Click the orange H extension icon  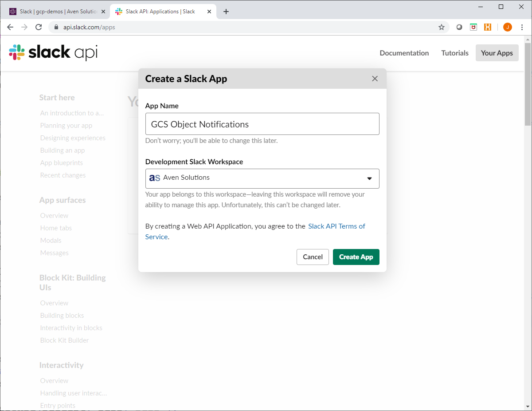pos(488,27)
